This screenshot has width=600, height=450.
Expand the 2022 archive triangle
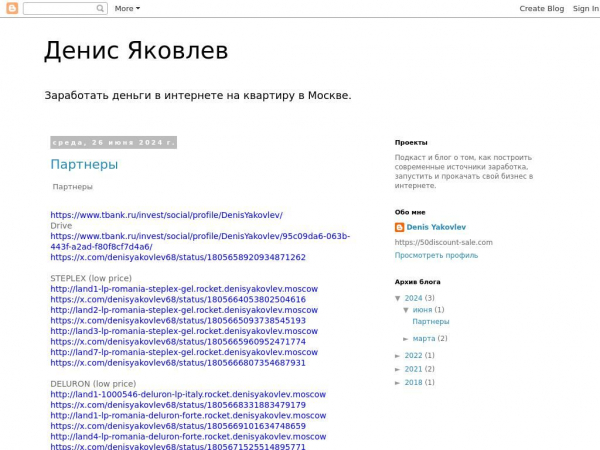click(398, 356)
